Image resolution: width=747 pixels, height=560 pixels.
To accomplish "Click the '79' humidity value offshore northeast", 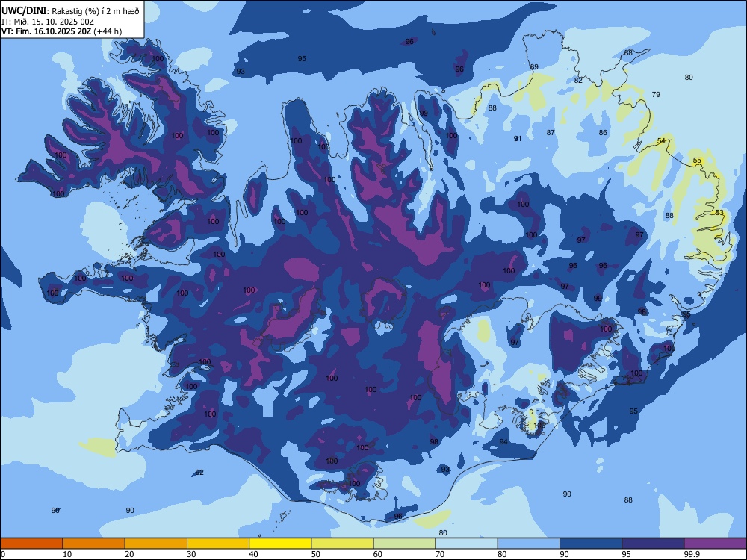I will pyautogui.click(x=656, y=94).
